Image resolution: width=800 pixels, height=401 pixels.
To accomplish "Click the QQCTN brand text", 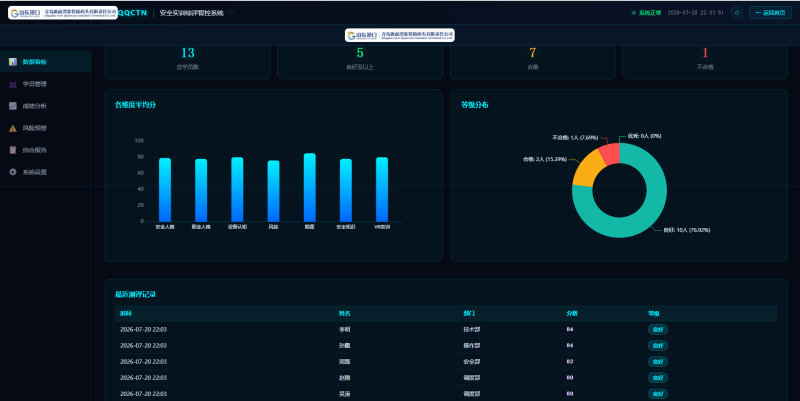I will click(133, 13).
